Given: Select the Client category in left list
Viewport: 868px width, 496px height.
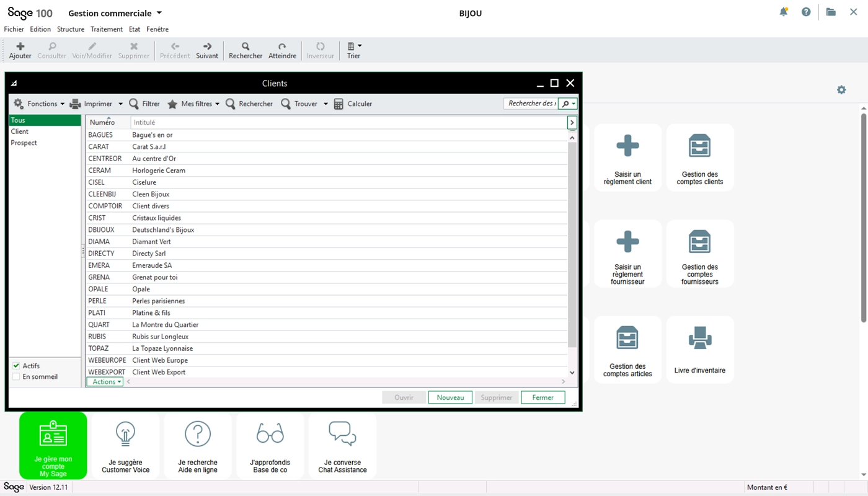Looking at the screenshot, I should click(45, 131).
